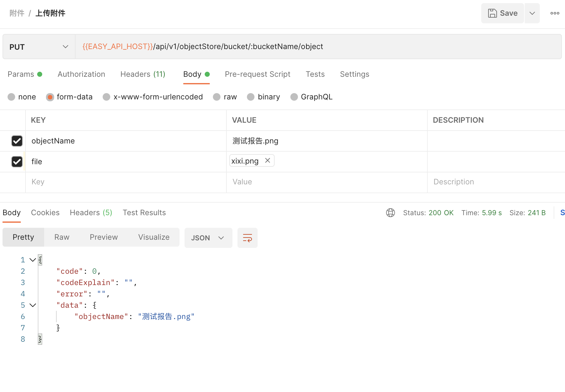Open the response Cookies tab
The image size is (565, 392).
45,213
